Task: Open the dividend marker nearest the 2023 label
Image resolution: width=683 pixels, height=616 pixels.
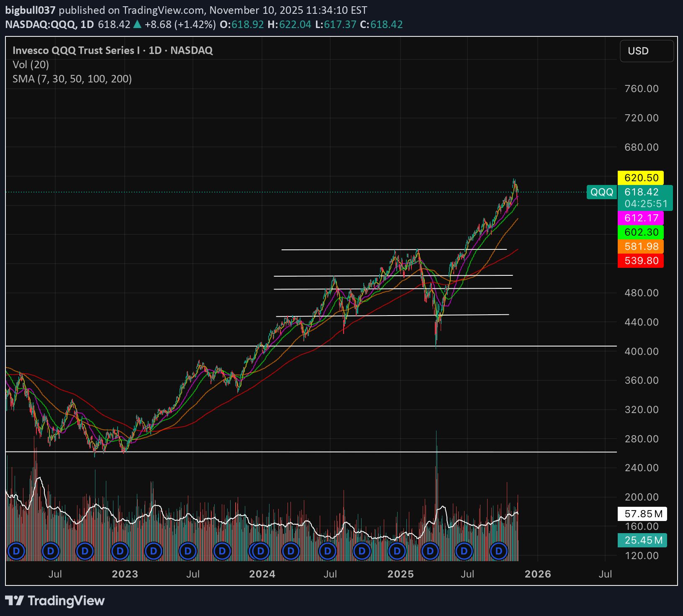Action: (x=120, y=551)
